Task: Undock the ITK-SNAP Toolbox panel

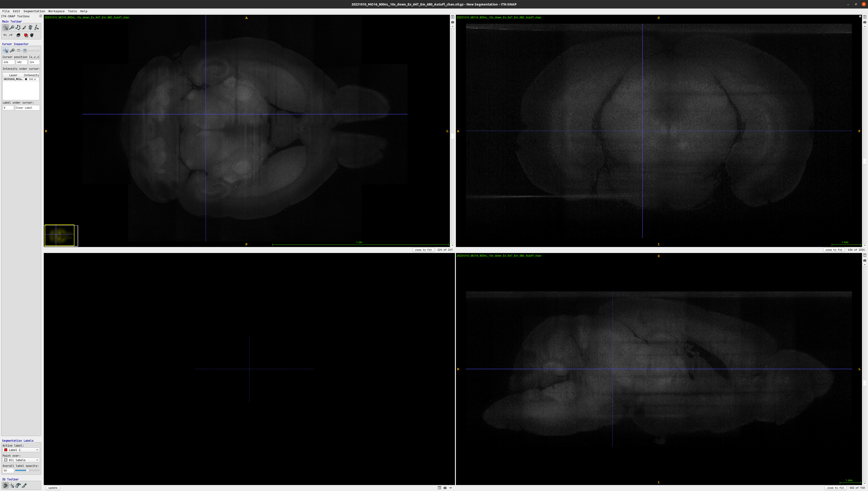Action: point(41,16)
